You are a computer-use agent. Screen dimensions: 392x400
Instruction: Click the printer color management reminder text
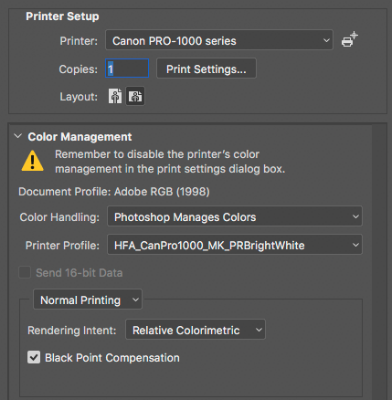[x=170, y=162]
